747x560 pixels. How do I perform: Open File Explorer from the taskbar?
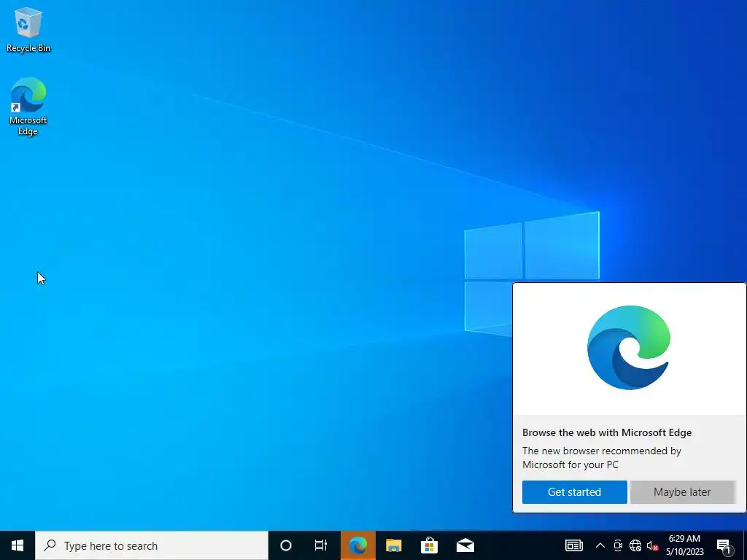point(393,545)
